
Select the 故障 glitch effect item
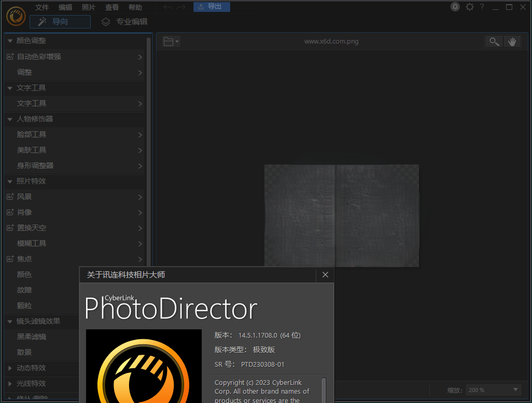(24, 290)
